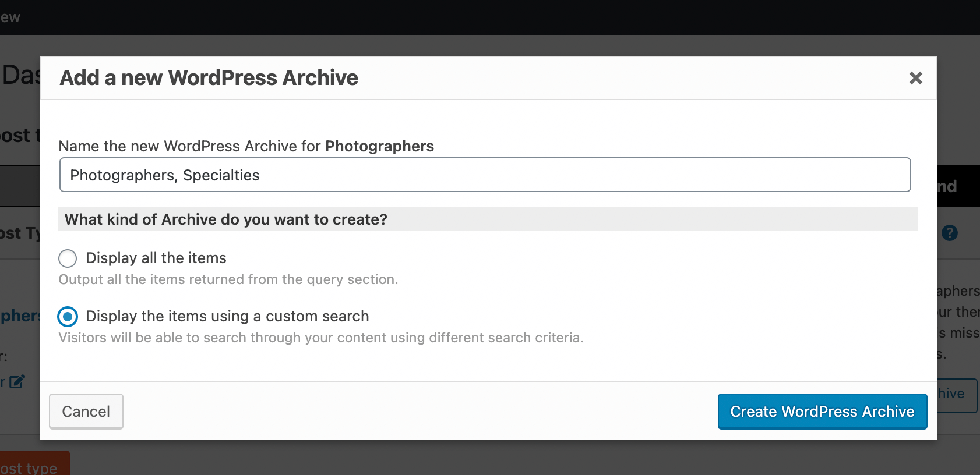Click the edit pencil icon behind dialog

(x=17, y=381)
